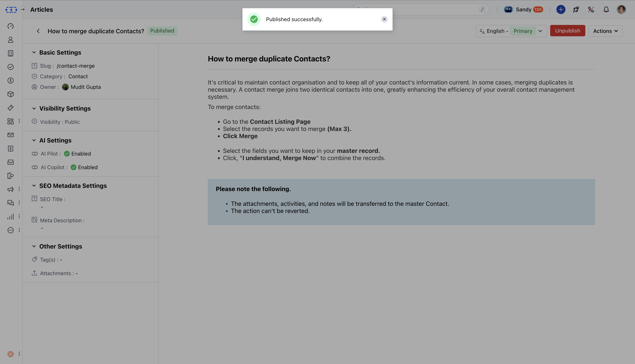Open the bar chart reports icon in the sidebar
Viewport: 635px width, 364px height.
11,217
